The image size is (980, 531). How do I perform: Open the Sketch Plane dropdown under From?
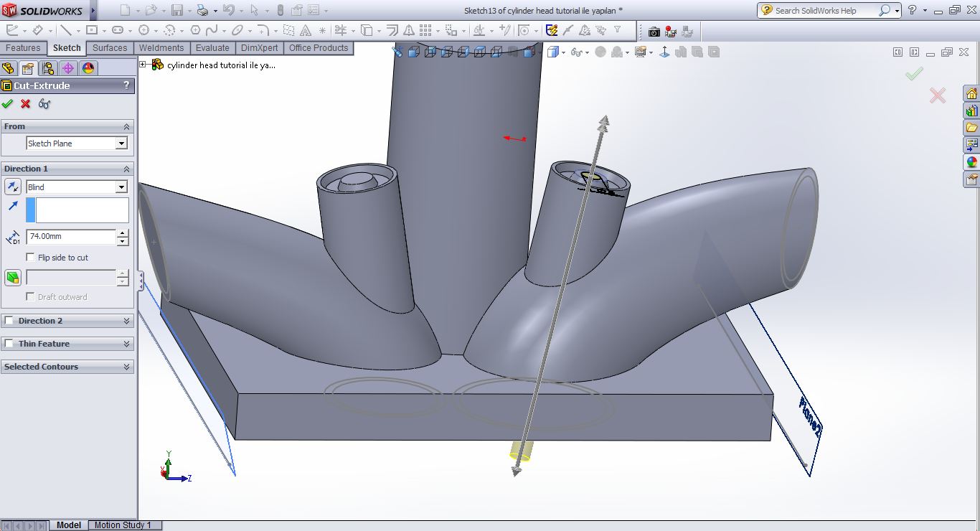tap(121, 144)
